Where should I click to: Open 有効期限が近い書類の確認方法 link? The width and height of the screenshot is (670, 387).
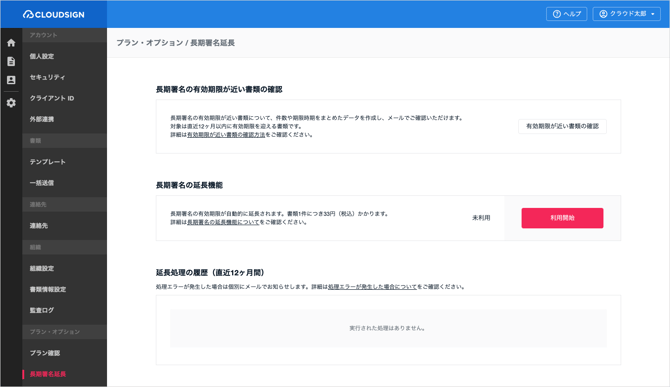pyautogui.click(x=226, y=135)
